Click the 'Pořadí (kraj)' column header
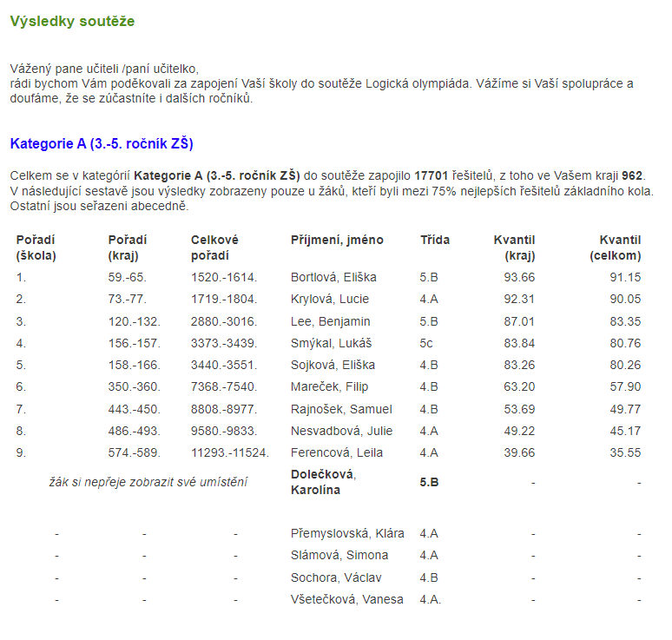 click(x=128, y=247)
